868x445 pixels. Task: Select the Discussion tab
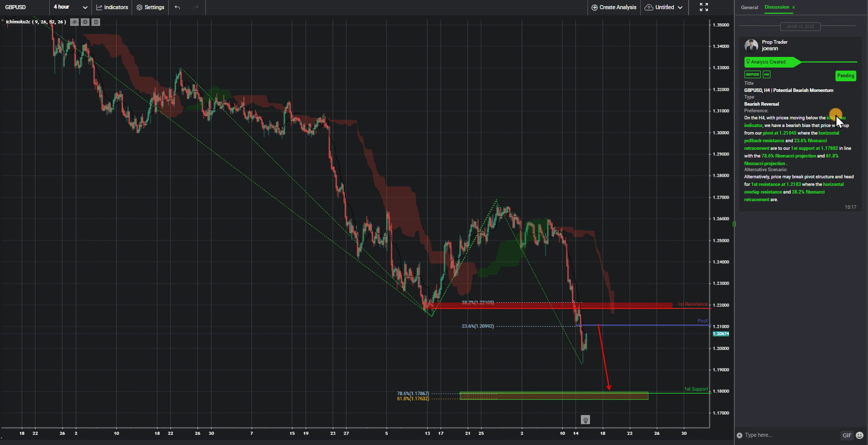click(x=777, y=7)
